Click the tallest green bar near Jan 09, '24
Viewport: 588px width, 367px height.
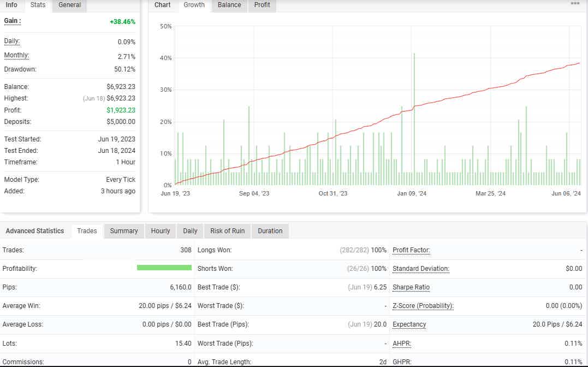coord(414,119)
